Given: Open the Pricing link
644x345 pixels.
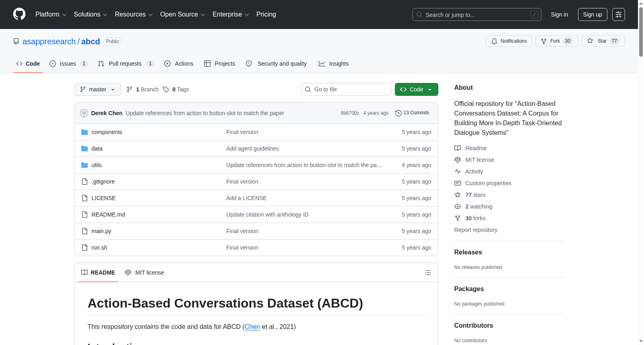Looking at the screenshot, I should click(x=266, y=14).
